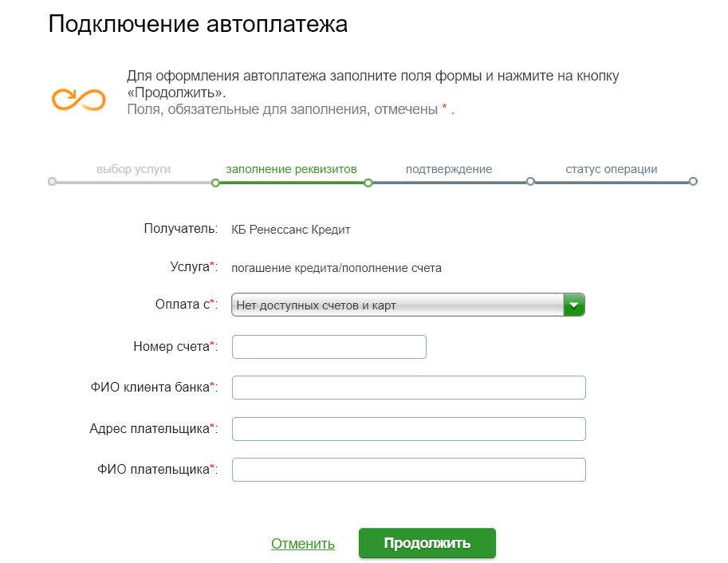
Task: Jump to the 'подтверждение' step label
Action: point(448,169)
